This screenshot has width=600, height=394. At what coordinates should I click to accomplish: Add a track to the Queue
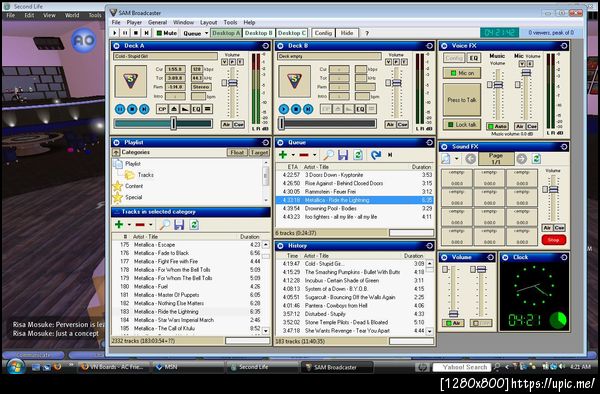click(x=283, y=155)
